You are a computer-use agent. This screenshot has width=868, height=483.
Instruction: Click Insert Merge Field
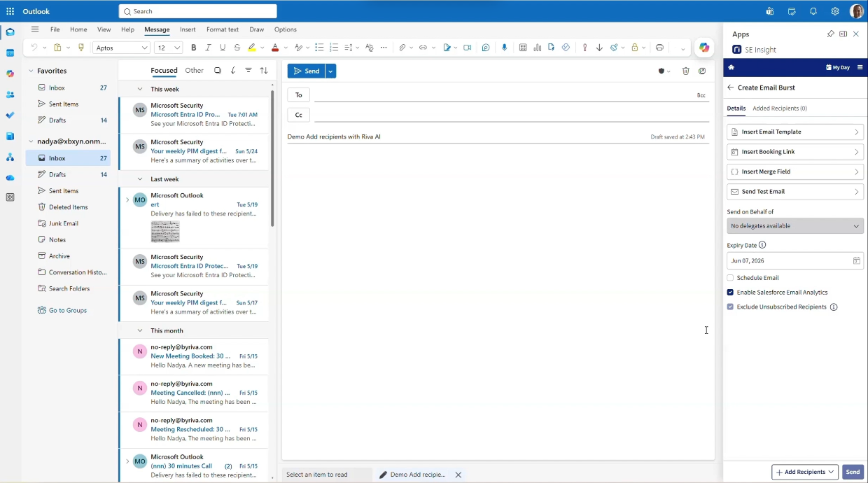[x=795, y=171]
